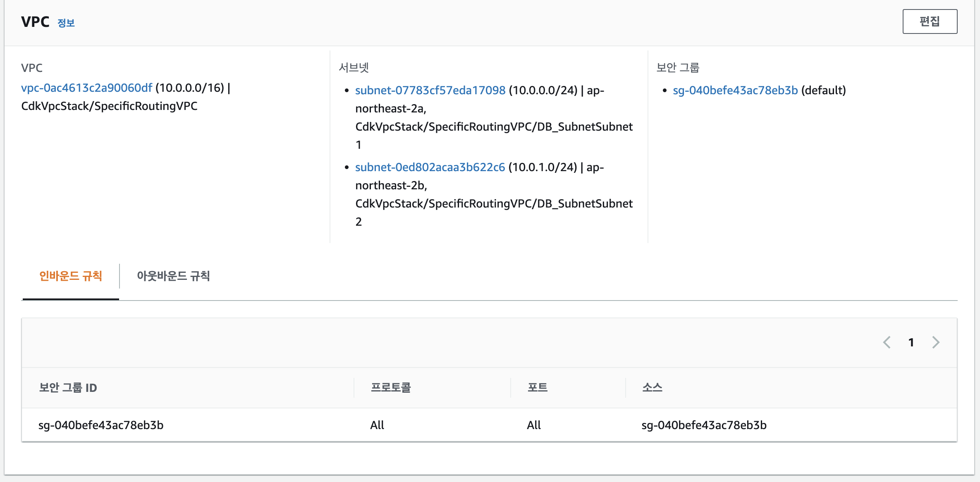
Task: Click the 소스 column header
Action: point(652,388)
